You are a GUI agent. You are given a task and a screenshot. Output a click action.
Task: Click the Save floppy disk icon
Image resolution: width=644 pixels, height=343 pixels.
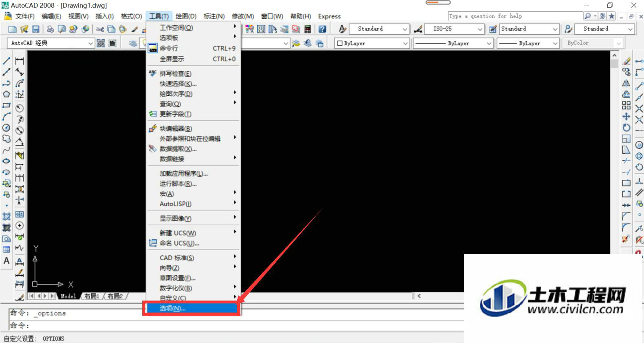35,29
